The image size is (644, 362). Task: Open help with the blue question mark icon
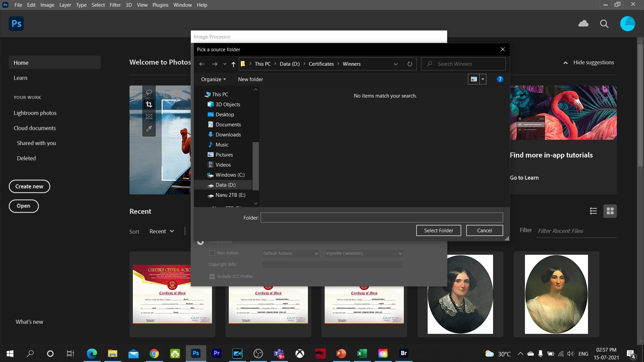coord(500,79)
